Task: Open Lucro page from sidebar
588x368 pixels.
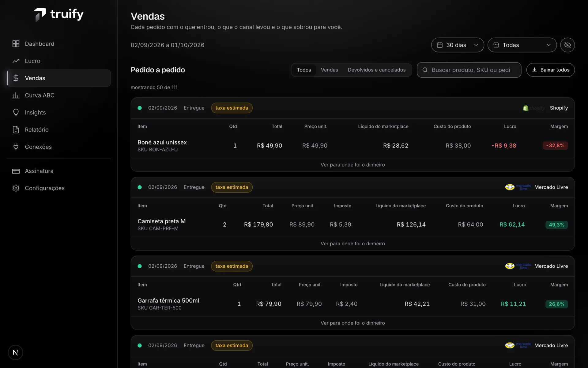Action: coord(58,61)
